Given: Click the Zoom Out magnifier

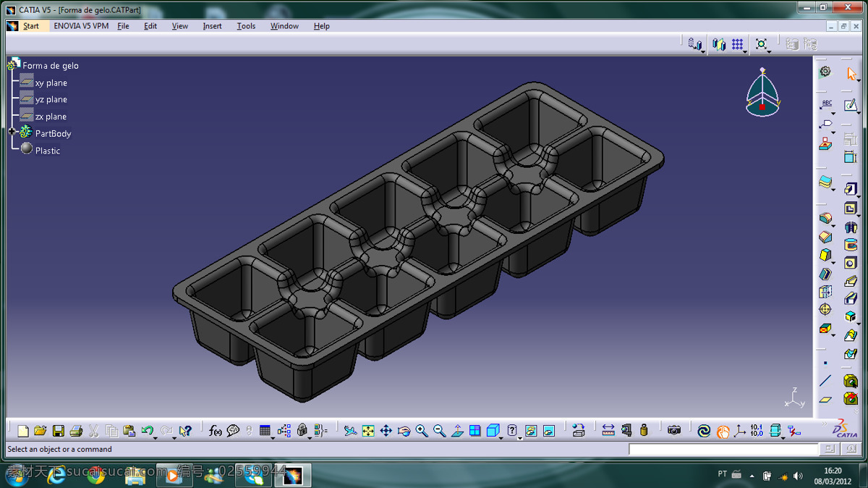Looking at the screenshot, I should [x=439, y=431].
